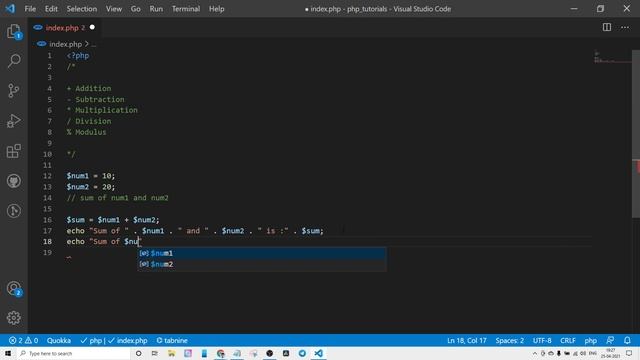Click the VS Code logo in title bar
This screenshot has width=640, height=360.
pyautogui.click(x=10, y=9)
